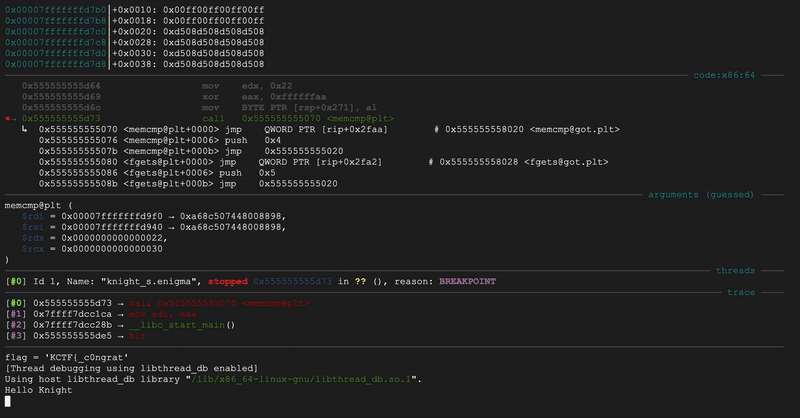Select the $rdi register argument
800x418 pixels.
(x=33, y=216)
